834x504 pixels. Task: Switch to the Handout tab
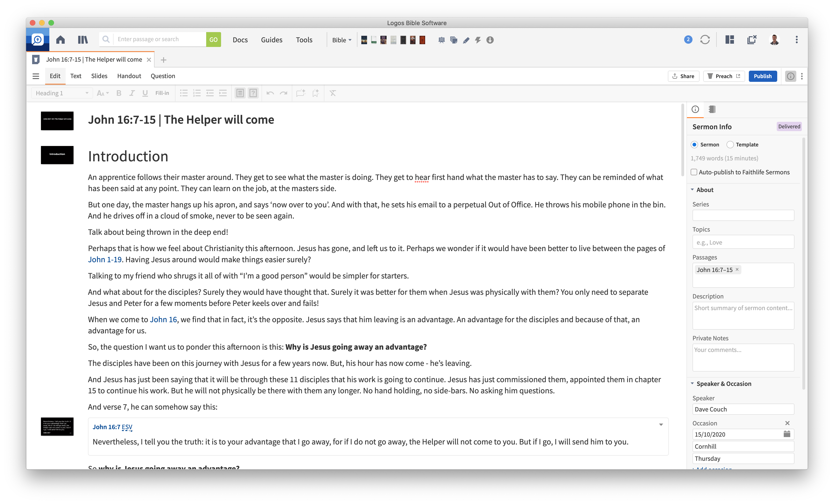pyautogui.click(x=129, y=76)
